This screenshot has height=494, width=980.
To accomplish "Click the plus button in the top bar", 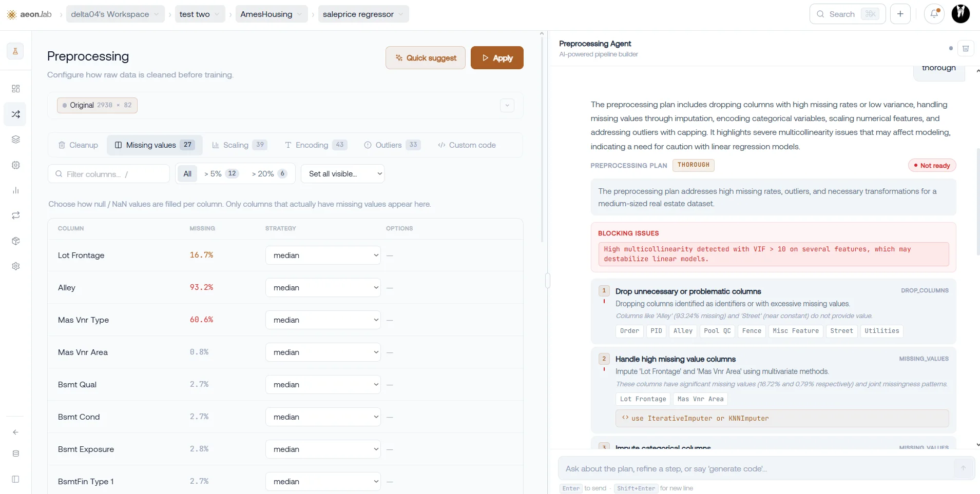I will pos(900,14).
